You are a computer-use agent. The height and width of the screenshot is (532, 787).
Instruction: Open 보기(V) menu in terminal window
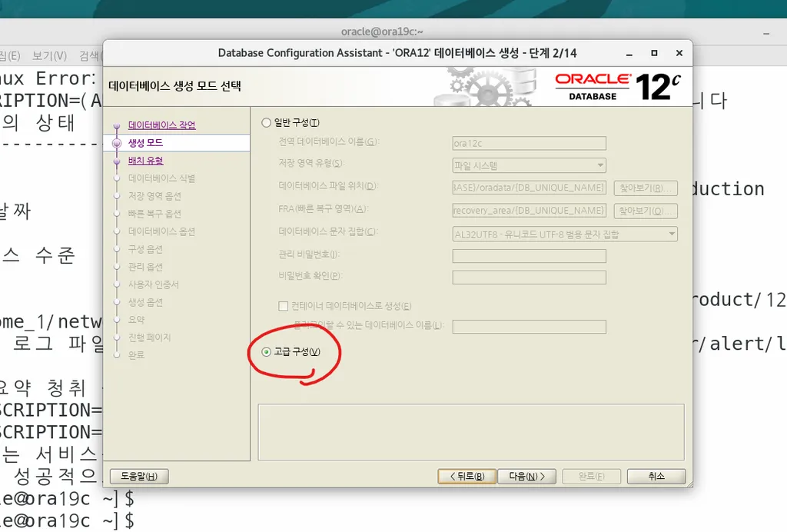(49, 55)
